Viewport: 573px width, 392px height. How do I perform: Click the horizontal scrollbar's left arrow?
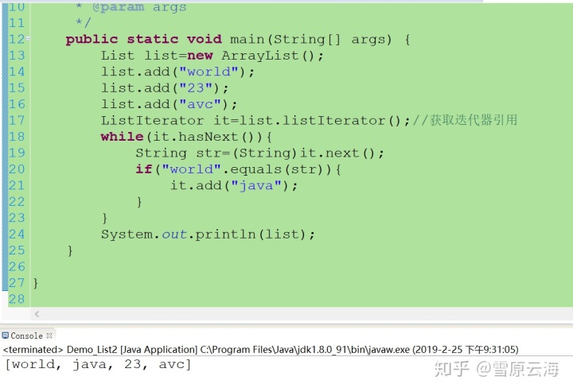37,314
